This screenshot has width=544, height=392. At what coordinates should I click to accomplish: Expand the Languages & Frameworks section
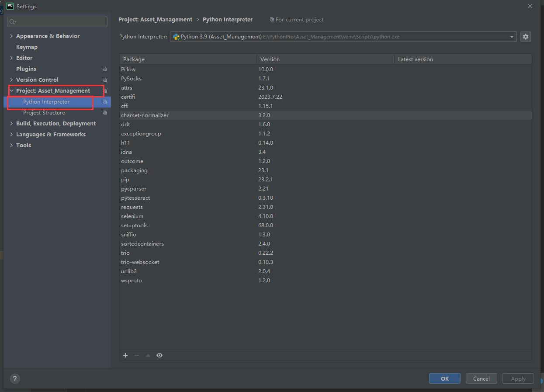pos(11,135)
